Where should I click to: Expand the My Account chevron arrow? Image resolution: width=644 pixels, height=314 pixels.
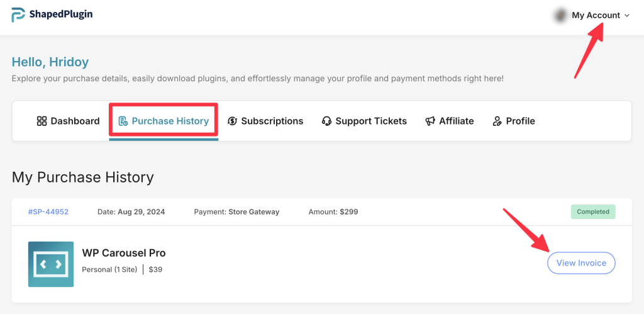tap(626, 16)
